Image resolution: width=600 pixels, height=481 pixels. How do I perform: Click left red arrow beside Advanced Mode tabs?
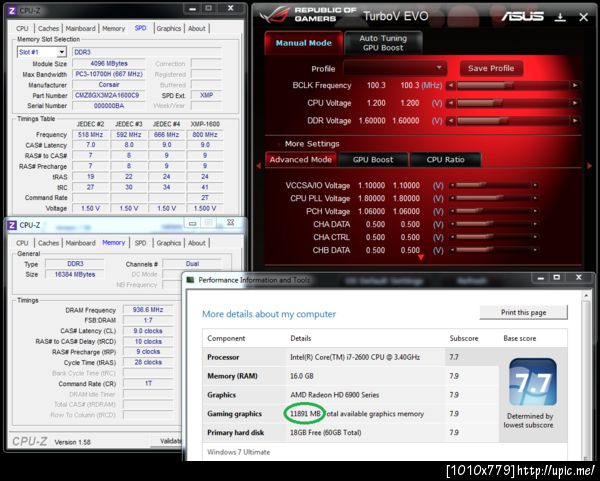pyautogui.click(x=259, y=166)
